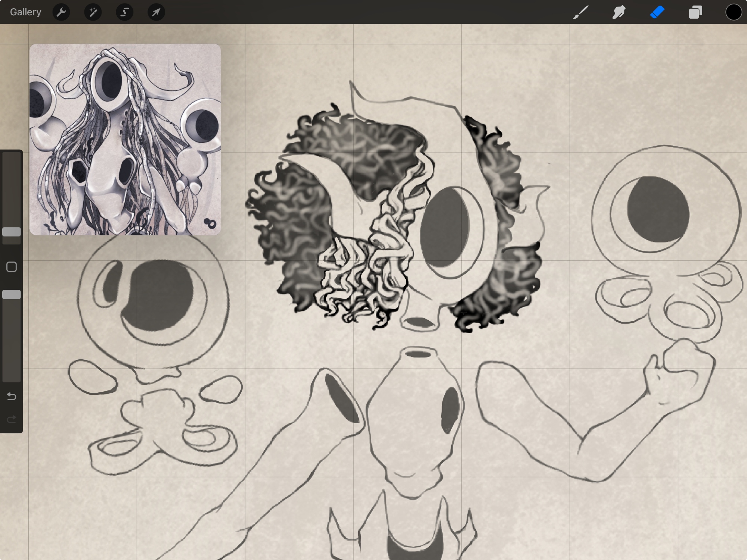
Task: Open the Layers panel
Action: (695, 12)
